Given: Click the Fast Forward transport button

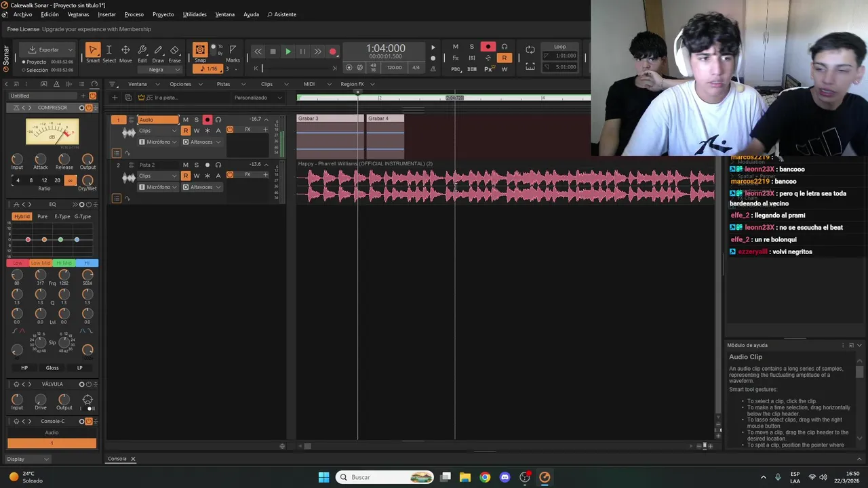Looking at the screenshot, I should pos(317,52).
